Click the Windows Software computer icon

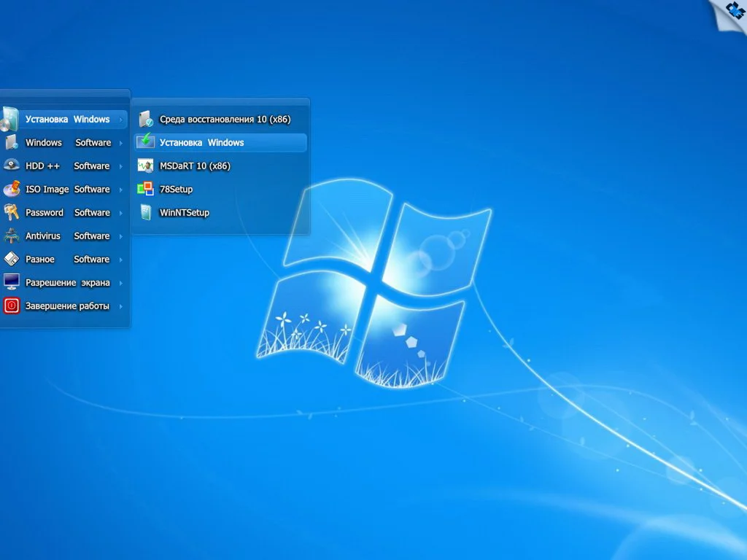[x=12, y=142]
